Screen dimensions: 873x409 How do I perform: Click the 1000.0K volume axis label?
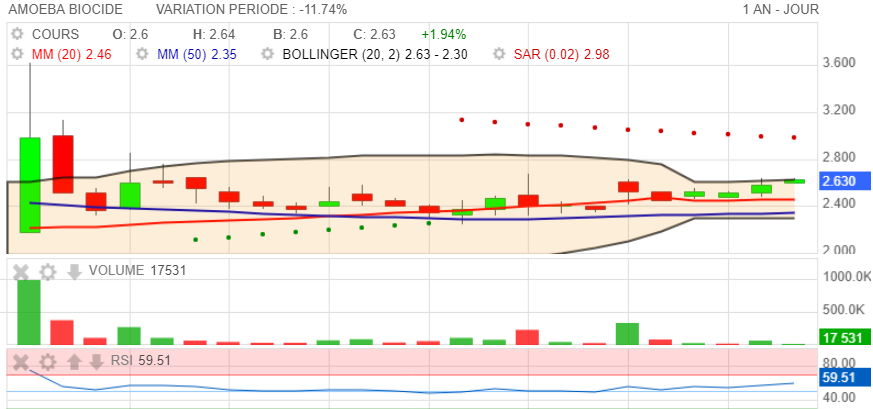pos(847,277)
